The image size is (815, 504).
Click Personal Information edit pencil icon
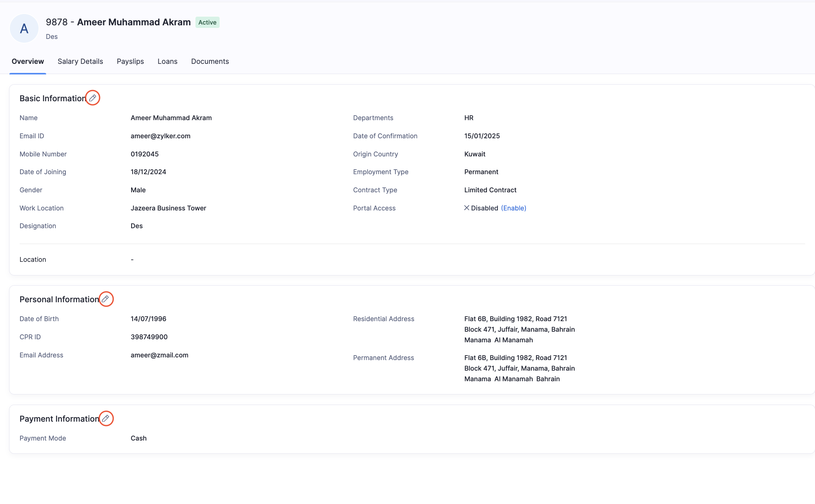tap(106, 299)
